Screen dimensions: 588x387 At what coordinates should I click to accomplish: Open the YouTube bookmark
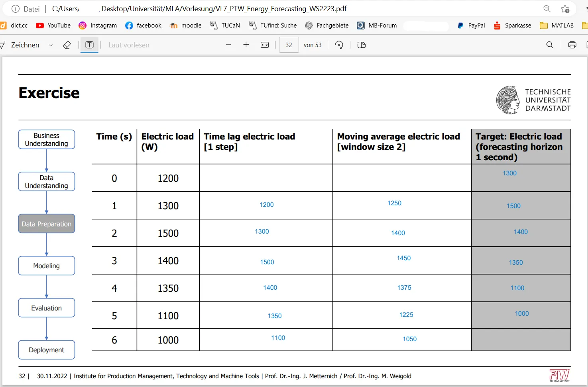point(53,26)
